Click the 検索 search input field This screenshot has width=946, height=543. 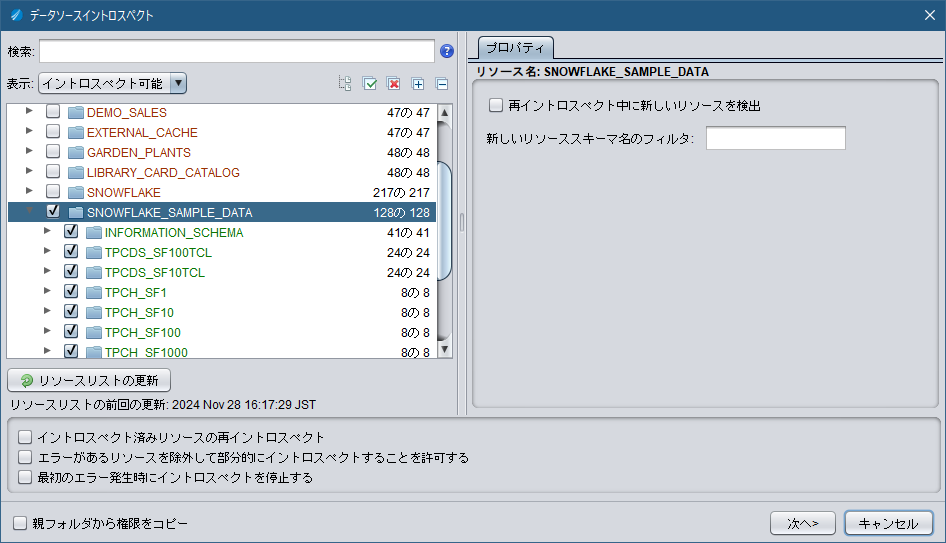[x=237, y=51]
